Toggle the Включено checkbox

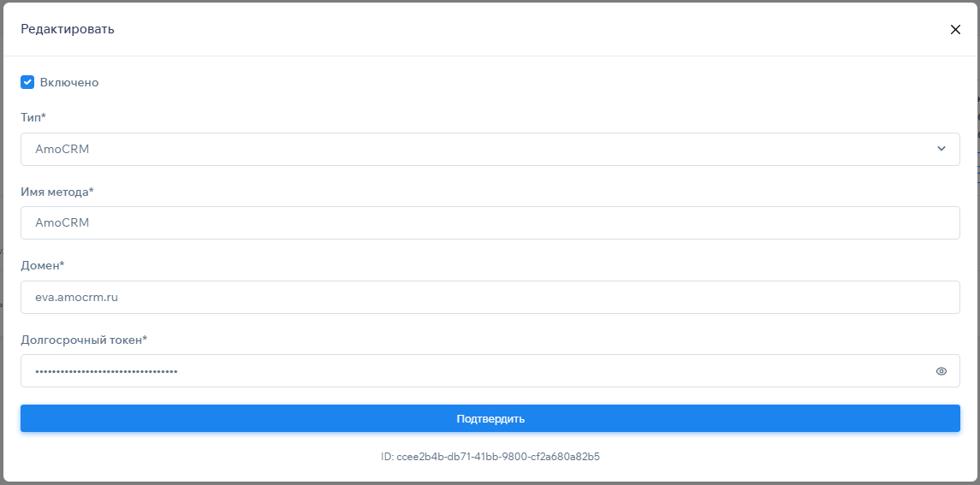pyautogui.click(x=27, y=83)
